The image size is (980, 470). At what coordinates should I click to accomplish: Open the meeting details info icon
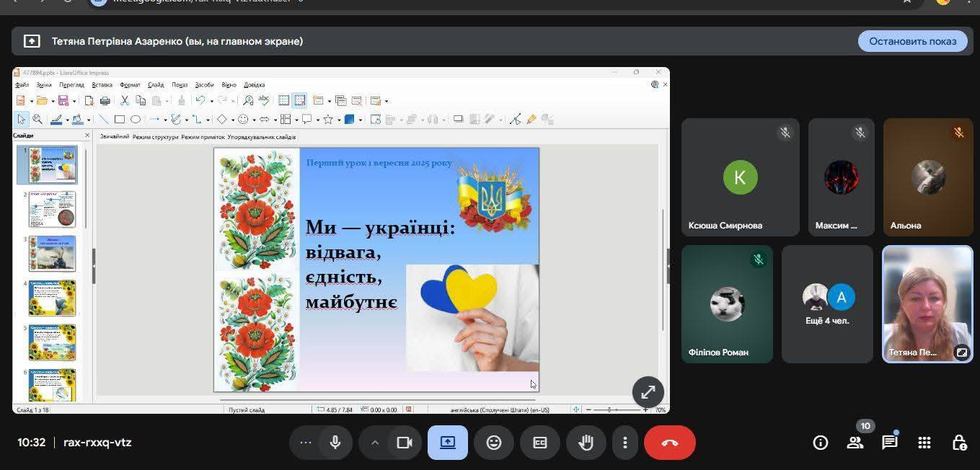[x=820, y=443]
